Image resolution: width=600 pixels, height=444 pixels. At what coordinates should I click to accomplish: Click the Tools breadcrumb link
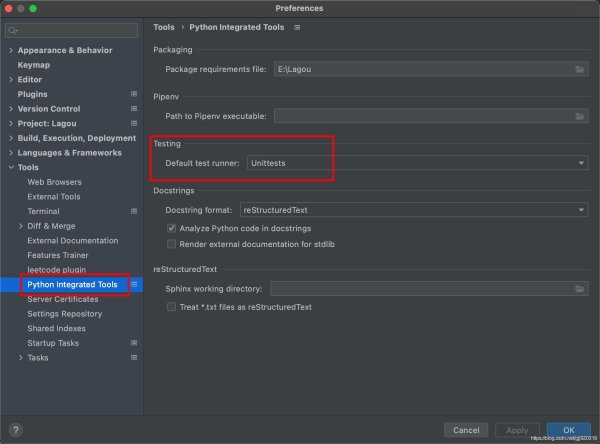164,27
